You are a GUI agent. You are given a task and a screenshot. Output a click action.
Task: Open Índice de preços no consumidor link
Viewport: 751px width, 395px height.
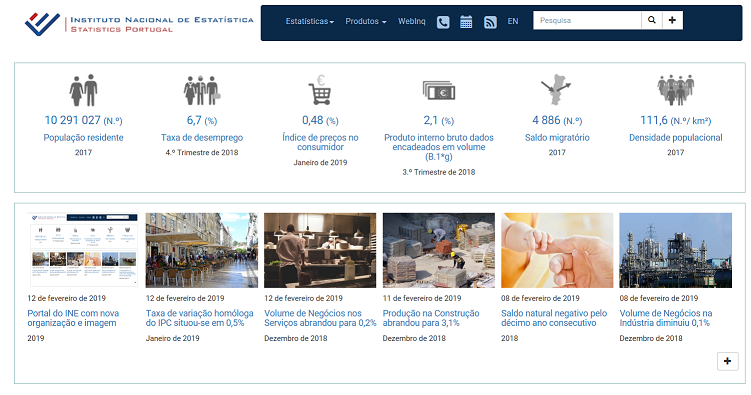[x=320, y=142]
